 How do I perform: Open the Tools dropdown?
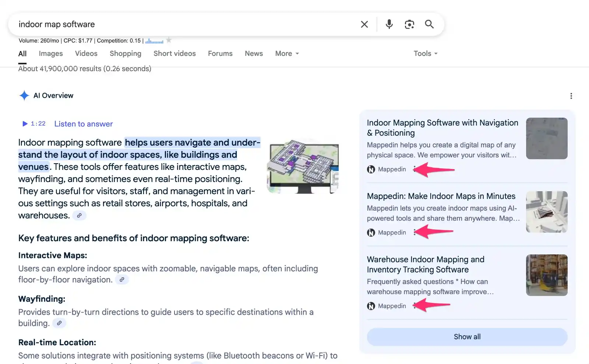[426, 54]
